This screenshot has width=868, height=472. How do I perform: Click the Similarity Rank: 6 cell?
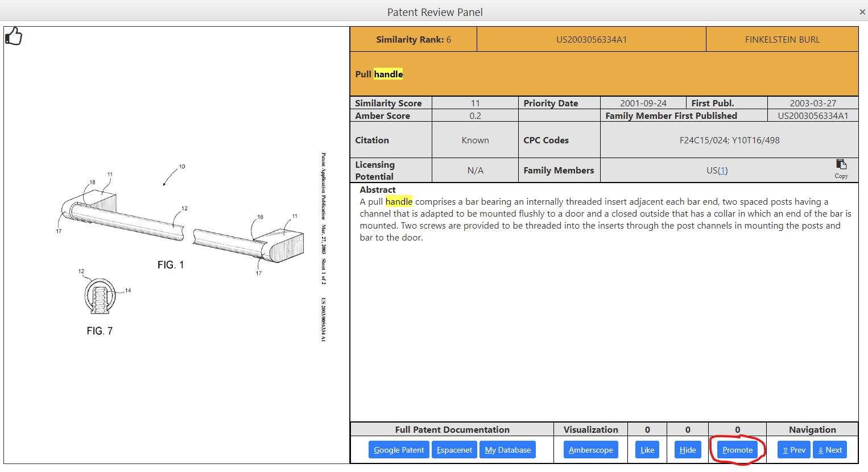414,40
